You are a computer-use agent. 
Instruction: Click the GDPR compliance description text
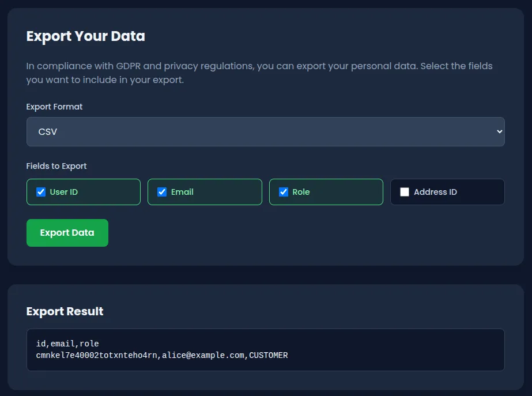tap(258, 73)
